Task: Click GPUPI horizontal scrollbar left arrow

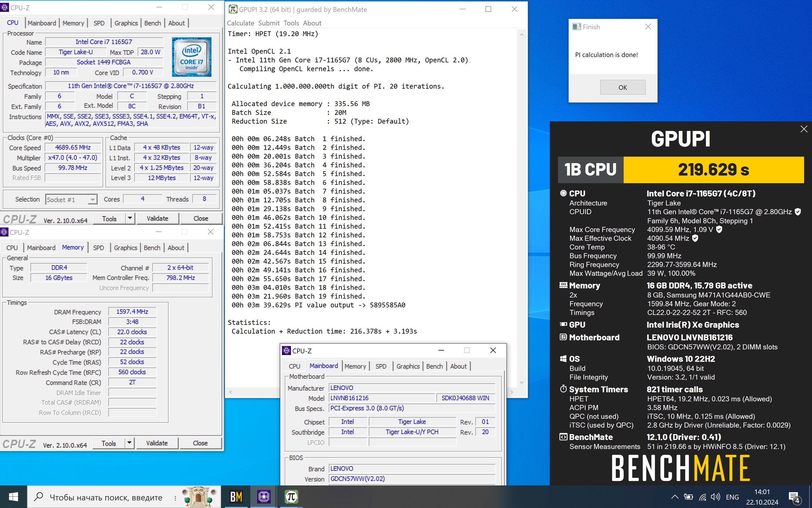Action: tap(230, 392)
